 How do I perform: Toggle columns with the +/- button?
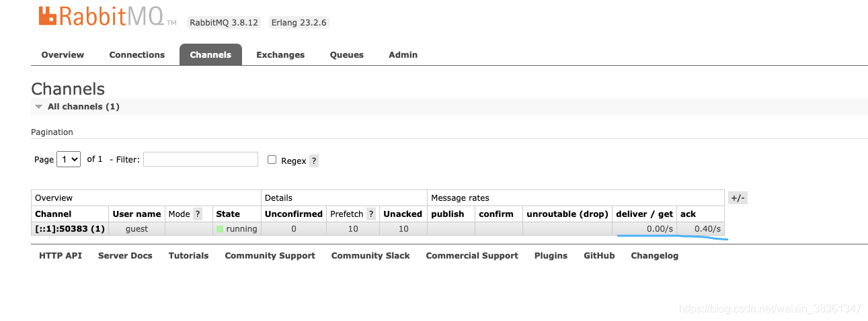click(x=738, y=198)
